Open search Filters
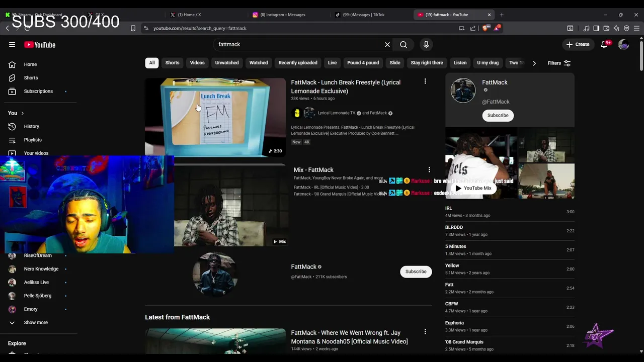 tap(559, 63)
